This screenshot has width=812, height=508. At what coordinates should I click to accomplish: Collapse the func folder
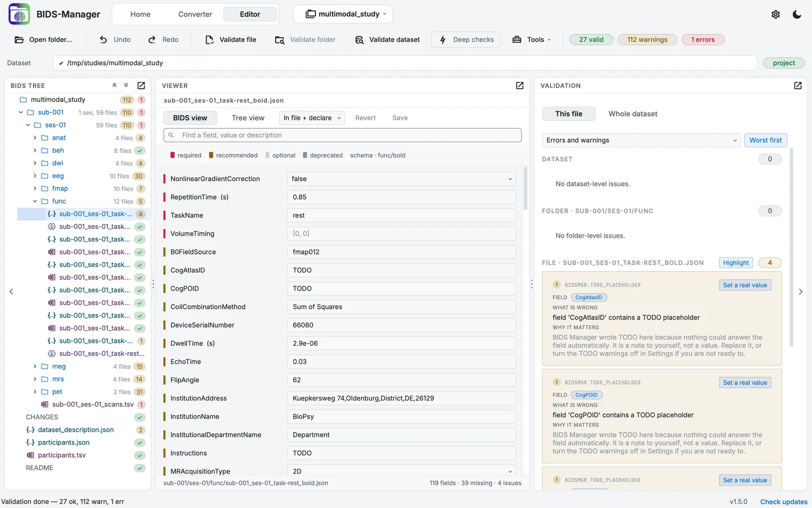tap(35, 201)
